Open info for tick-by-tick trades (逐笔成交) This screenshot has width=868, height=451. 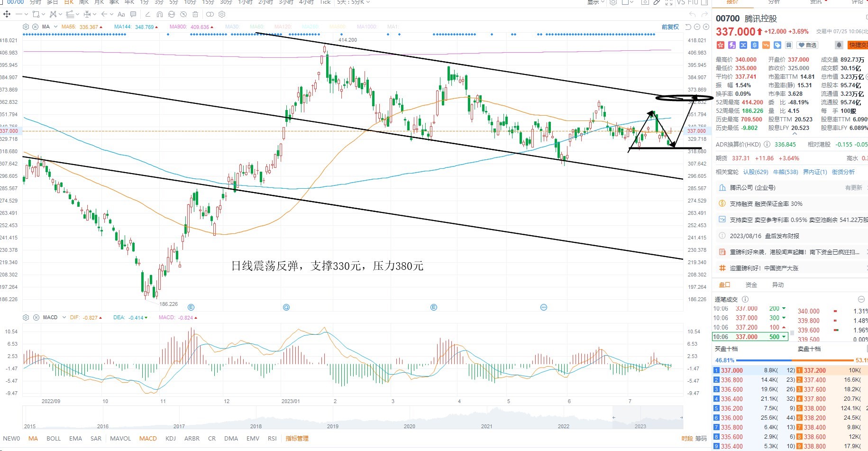[745, 299]
